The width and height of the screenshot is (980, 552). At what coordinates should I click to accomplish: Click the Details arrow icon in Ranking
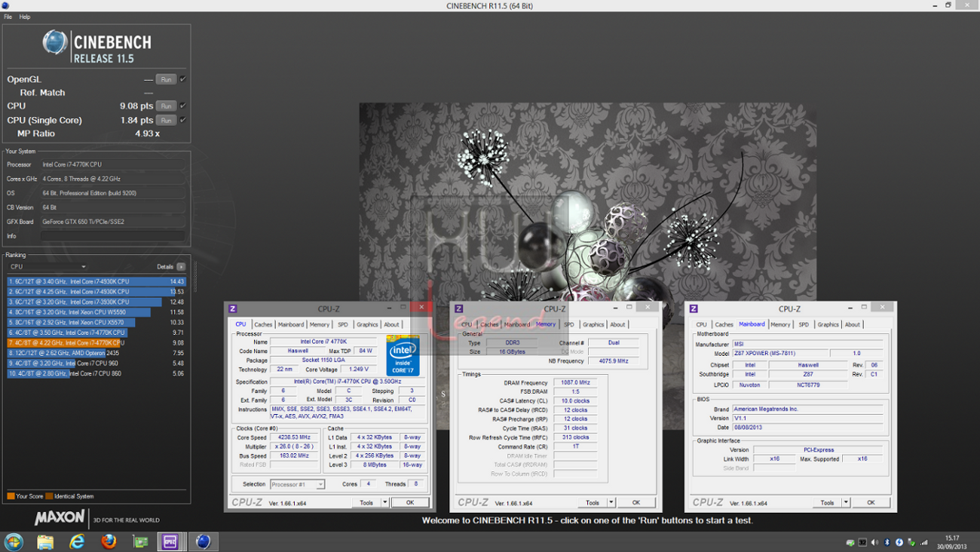pos(181,267)
